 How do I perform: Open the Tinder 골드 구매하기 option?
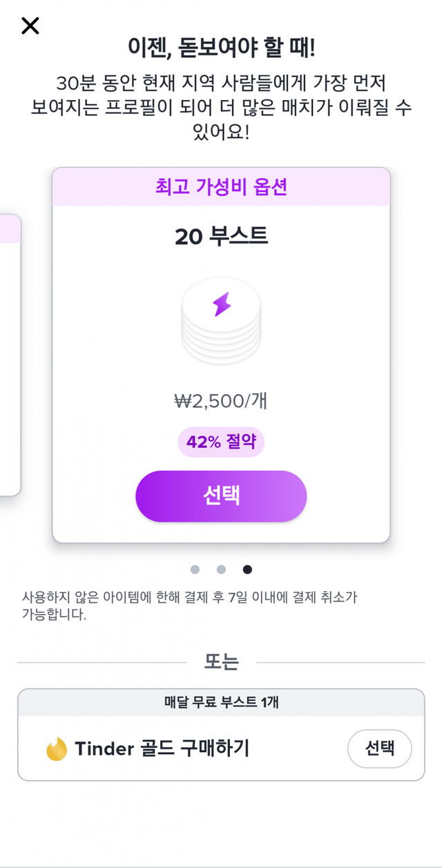pos(162,749)
